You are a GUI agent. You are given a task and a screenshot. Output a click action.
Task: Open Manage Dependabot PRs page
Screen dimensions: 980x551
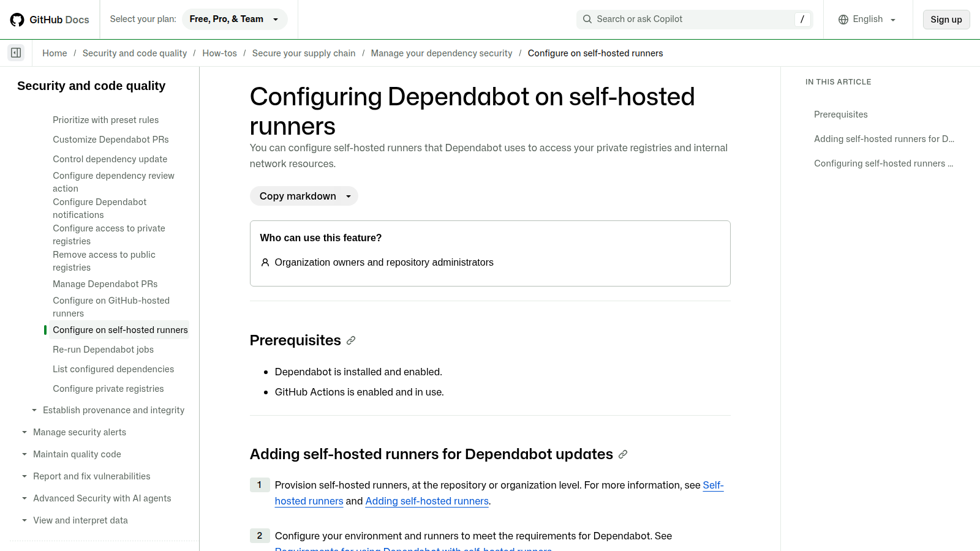105,284
